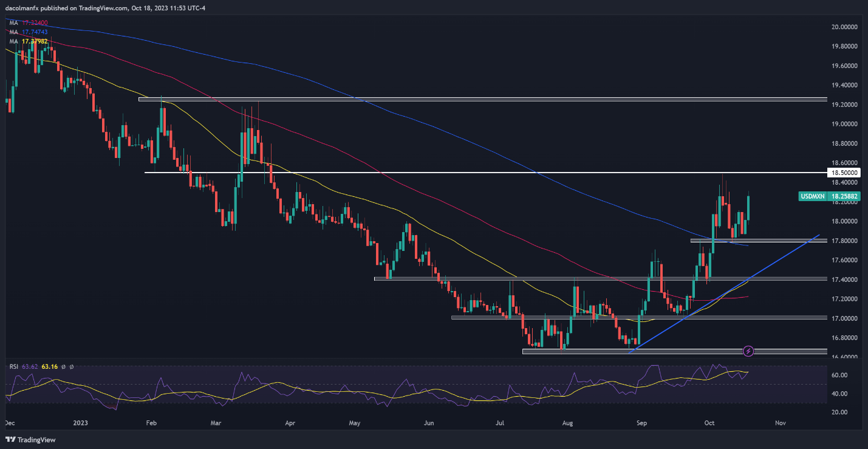Click the 20.00000 price axis label

(846, 27)
